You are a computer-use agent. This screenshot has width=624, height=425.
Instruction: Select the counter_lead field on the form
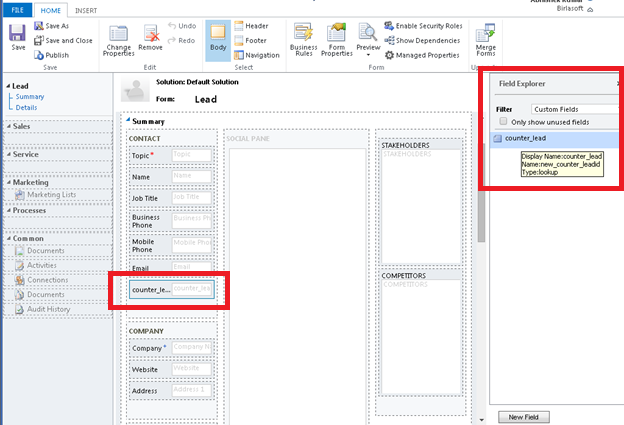tap(172, 289)
